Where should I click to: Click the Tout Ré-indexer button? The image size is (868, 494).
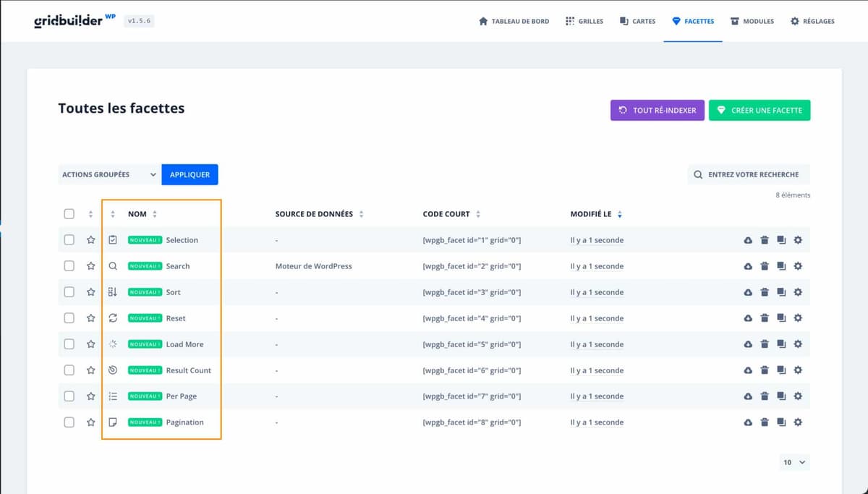click(x=657, y=111)
